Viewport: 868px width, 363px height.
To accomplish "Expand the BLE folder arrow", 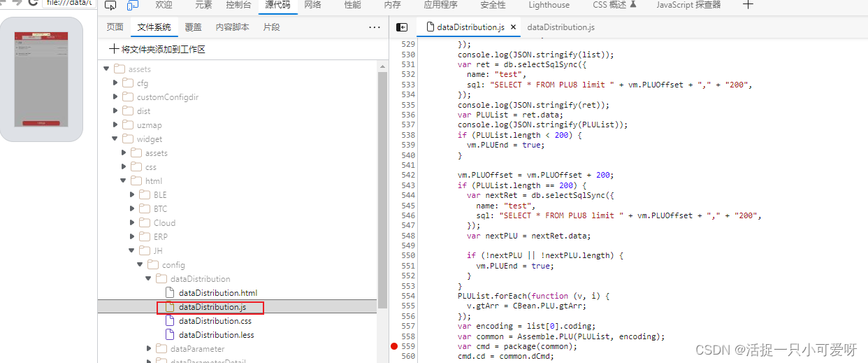I will pos(132,194).
